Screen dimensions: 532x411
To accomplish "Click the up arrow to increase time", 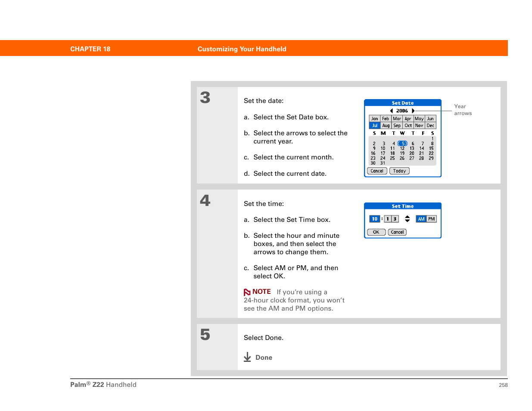I will [408, 217].
